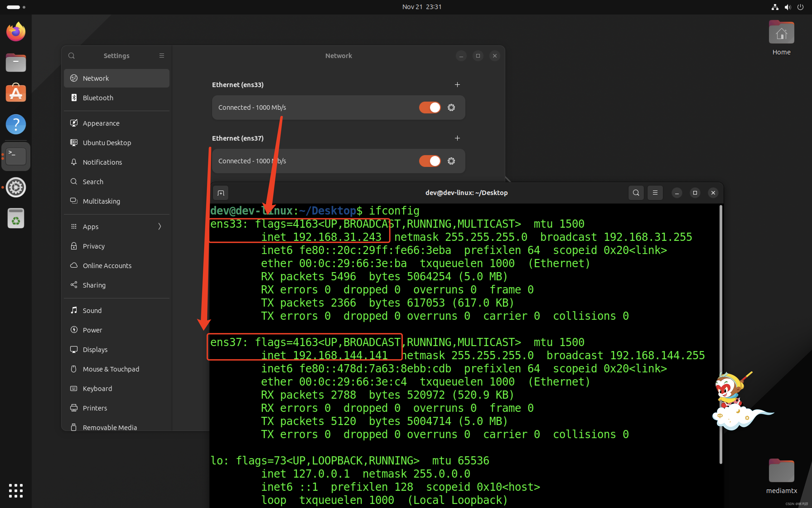
Task: Click the power icon in top bar
Action: 800,7
